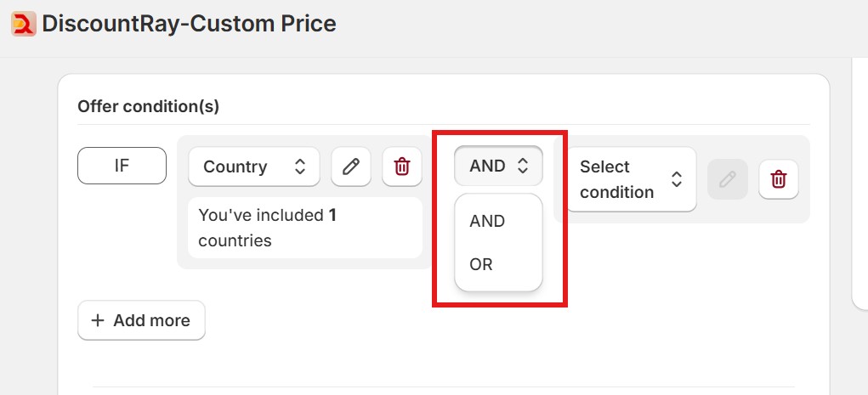
Task: Edit the Country condition with pencil icon
Action: [x=351, y=166]
